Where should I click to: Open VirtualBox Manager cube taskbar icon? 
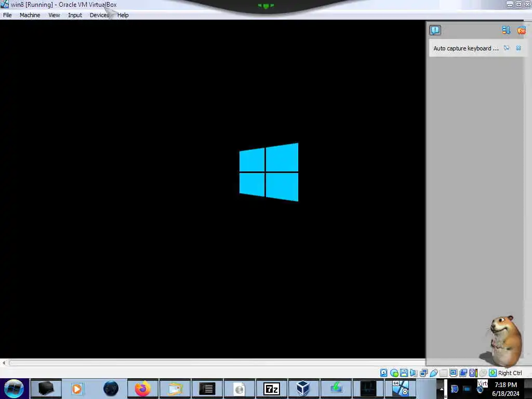[303, 389]
